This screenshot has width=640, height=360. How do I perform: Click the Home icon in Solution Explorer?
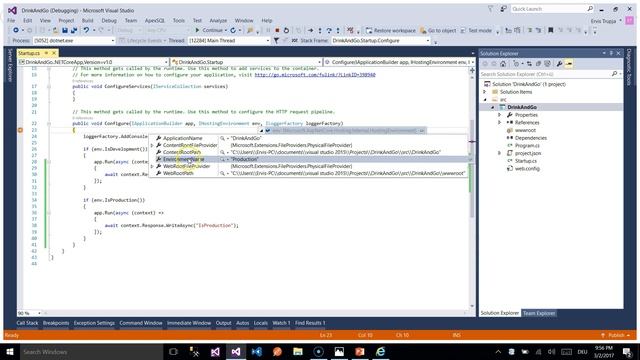503,64
